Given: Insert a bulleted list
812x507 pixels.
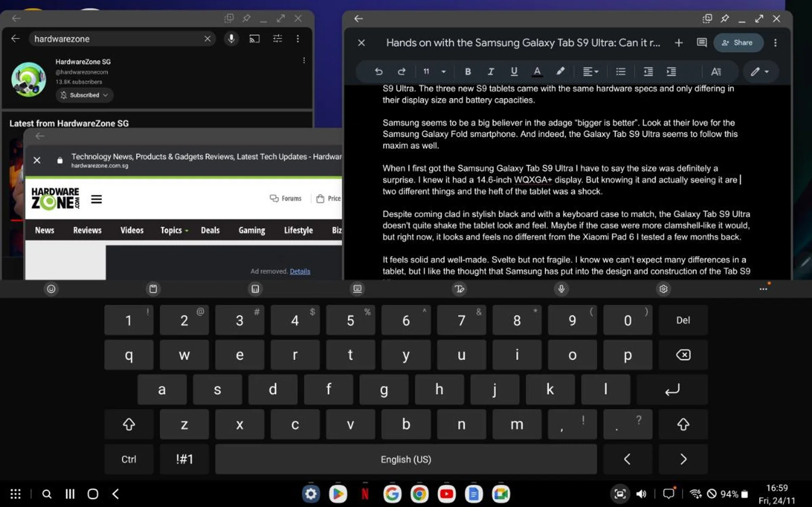Looking at the screenshot, I should point(620,72).
